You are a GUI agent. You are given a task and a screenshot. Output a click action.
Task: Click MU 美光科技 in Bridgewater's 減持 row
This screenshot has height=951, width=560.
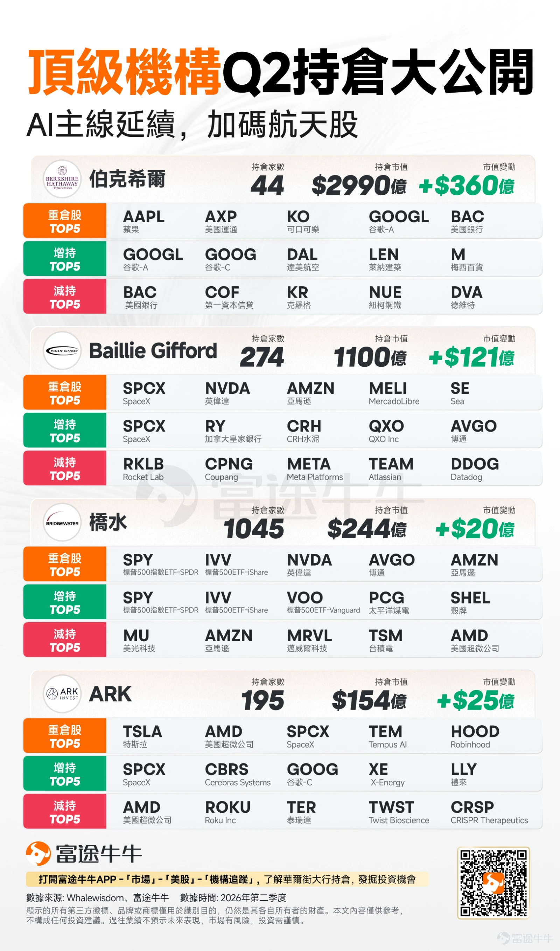pyautogui.click(x=139, y=641)
